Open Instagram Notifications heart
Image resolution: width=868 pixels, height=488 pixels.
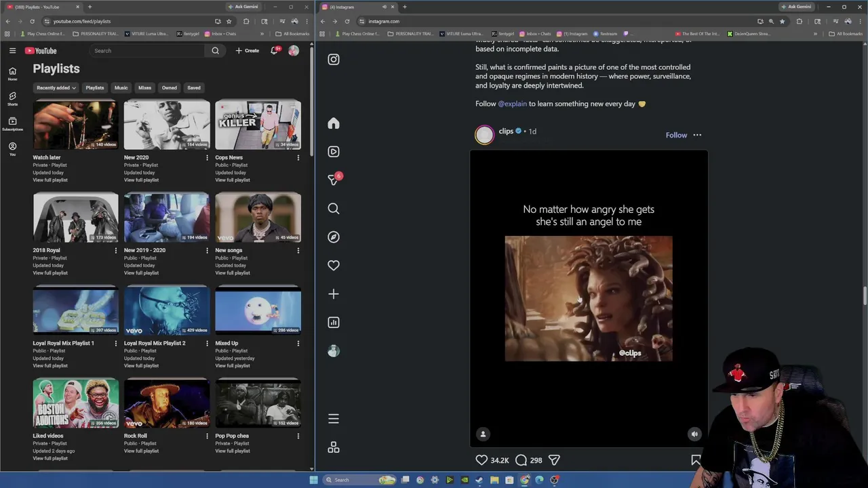click(334, 266)
